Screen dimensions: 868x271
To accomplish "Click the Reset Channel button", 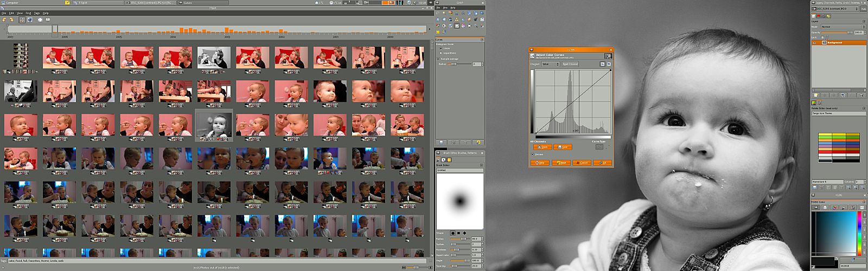I will pyautogui.click(x=570, y=64).
